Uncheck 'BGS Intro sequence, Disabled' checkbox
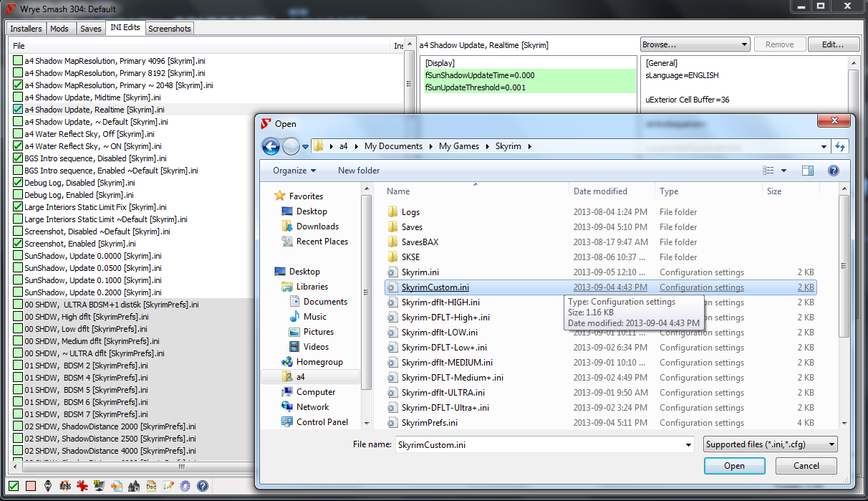 [x=18, y=158]
